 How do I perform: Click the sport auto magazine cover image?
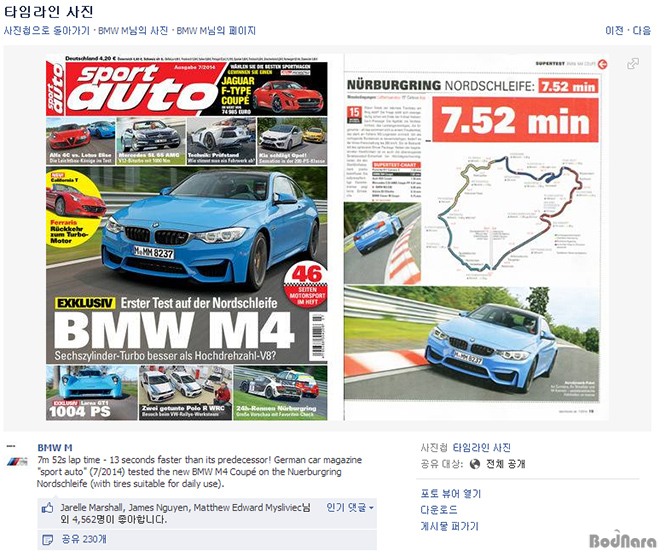coord(186,237)
